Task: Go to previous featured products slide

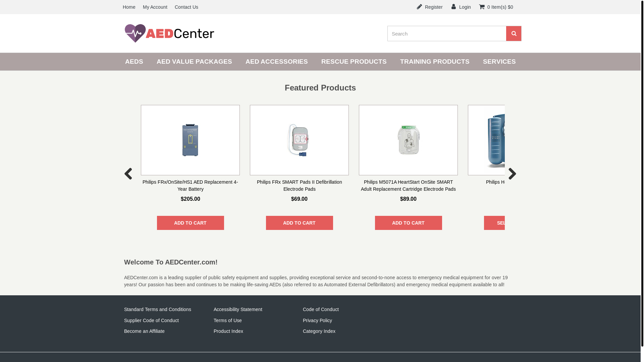Action: tap(128, 174)
